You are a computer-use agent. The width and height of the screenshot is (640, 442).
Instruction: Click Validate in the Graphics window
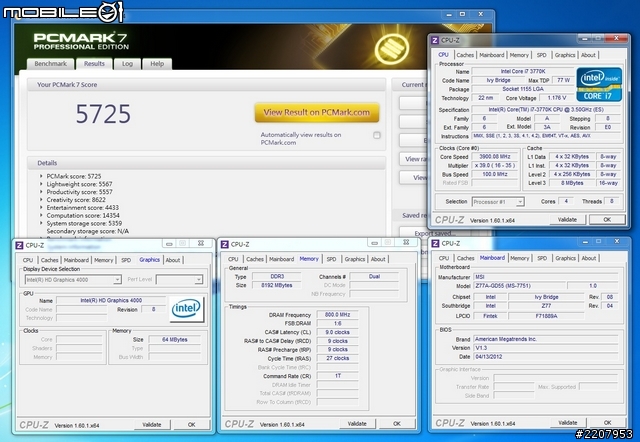click(x=152, y=424)
